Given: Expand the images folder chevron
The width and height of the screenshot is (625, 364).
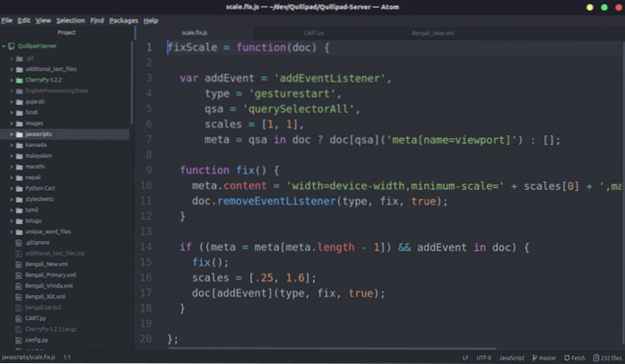Looking at the screenshot, I should pyautogui.click(x=12, y=123).
